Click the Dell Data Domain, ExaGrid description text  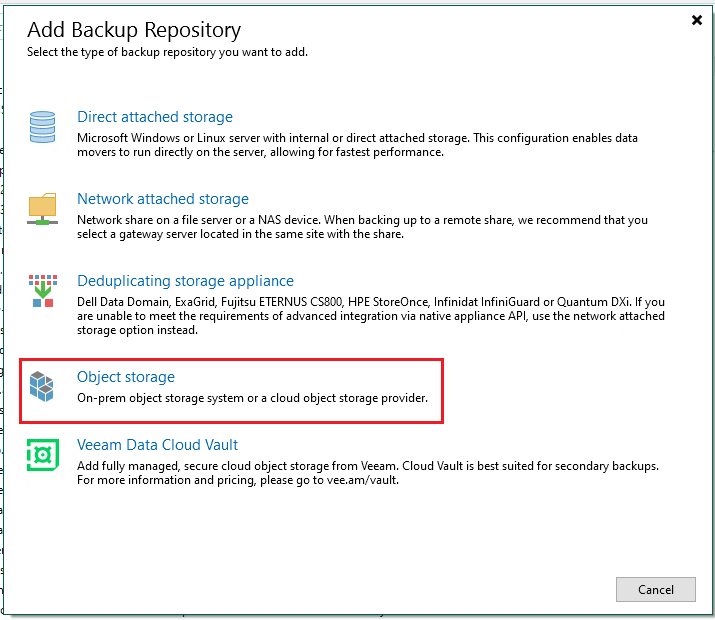371,316
